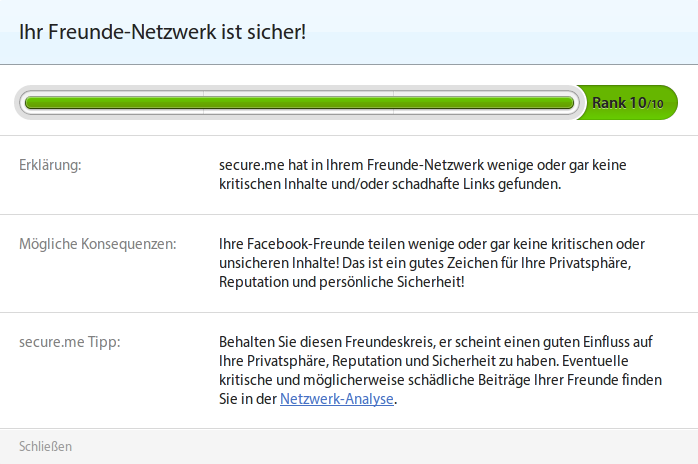Click the word 'Eventuelle' in the tip text
This screenshot has height=464, width=698.
tap(595, 361)
